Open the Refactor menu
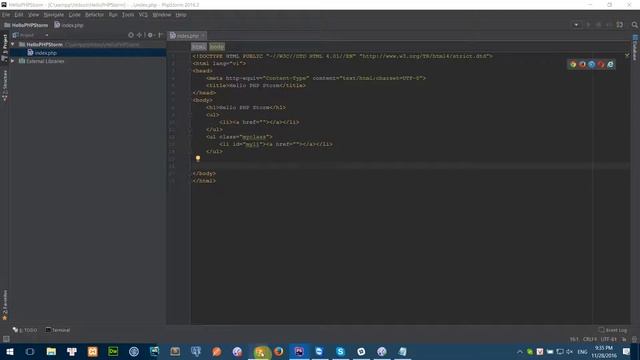Screen dimensions: 640x360 point(94,15)
